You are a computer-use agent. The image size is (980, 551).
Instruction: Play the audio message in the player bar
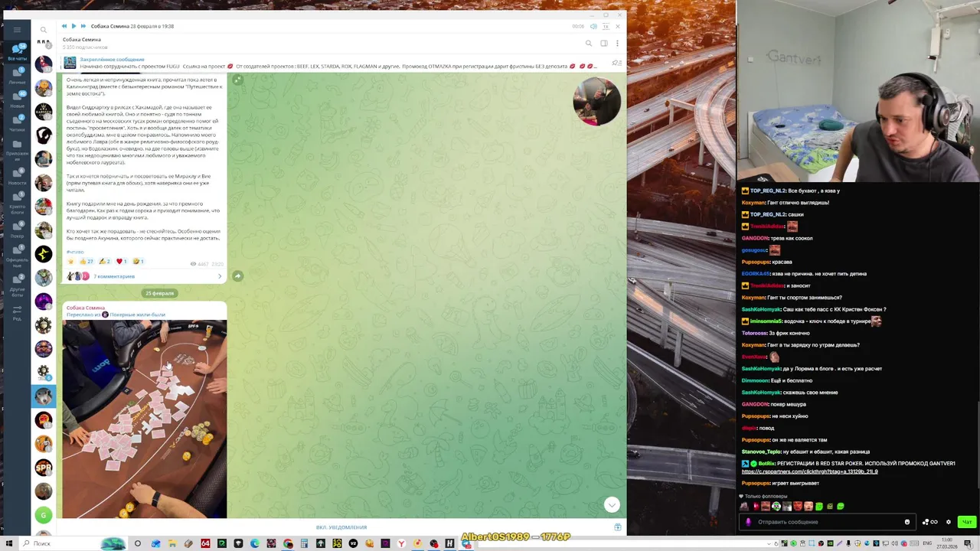(73, 26)
